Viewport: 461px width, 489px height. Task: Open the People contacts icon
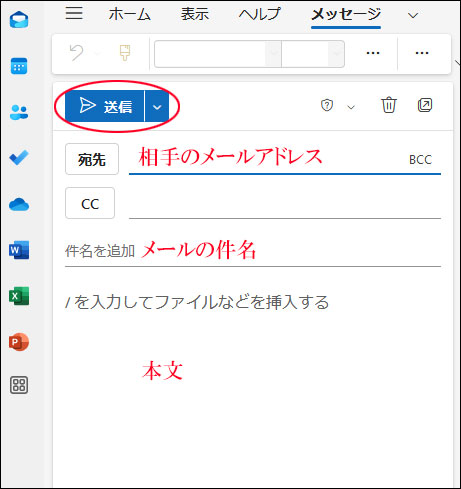[19, 112]
